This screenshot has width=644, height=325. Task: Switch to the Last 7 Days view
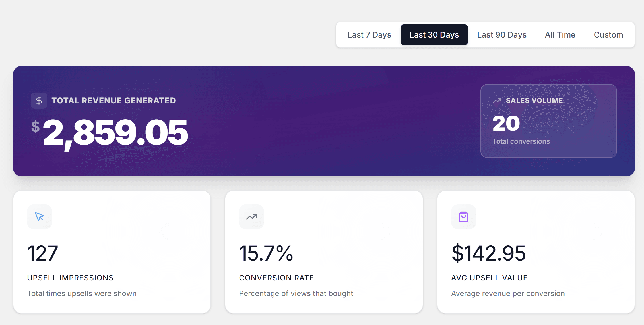click(369, 35)
